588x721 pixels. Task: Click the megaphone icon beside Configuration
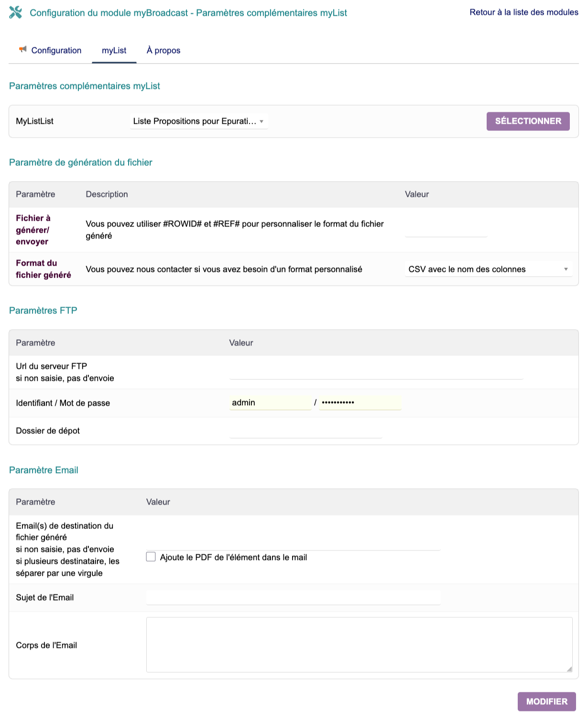[x=22, y=49]
